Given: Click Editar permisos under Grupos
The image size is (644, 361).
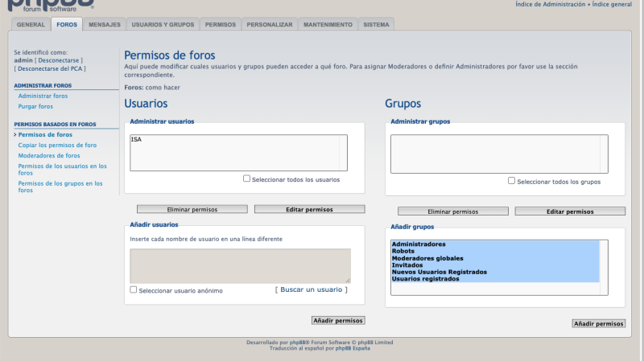Looking at the screenshot, I should 570,211.
